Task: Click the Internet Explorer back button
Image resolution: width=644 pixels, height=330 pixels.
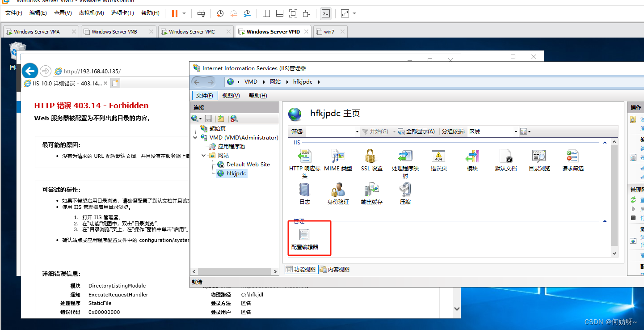Action: [30, 71]
